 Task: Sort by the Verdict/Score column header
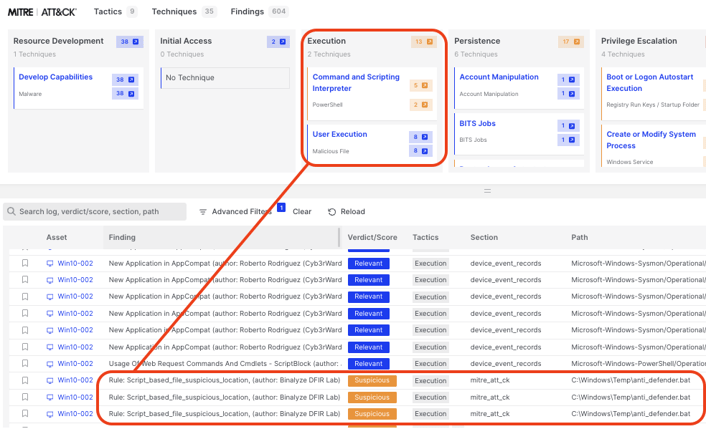(x=372, y=237)
